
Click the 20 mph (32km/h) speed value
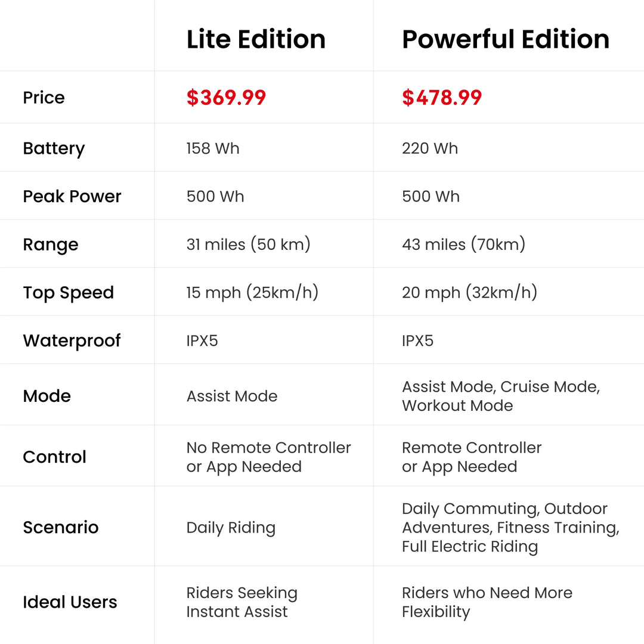tap(469, 293)
